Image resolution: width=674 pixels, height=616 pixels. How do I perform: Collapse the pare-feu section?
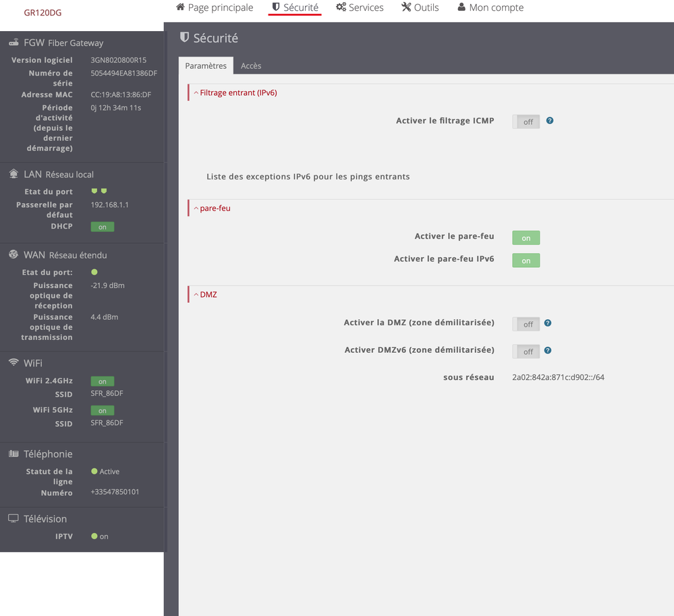(x=215, y=208)
